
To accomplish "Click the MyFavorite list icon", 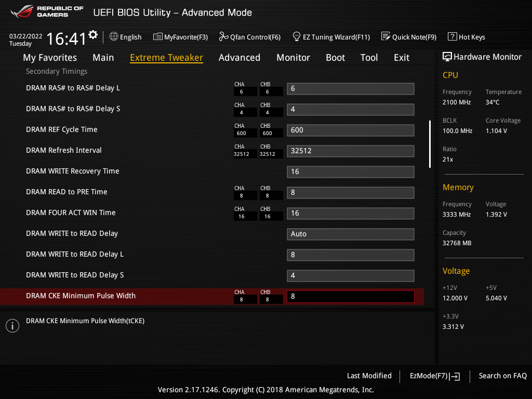I will pyautogui.click(x=157, y=37).
